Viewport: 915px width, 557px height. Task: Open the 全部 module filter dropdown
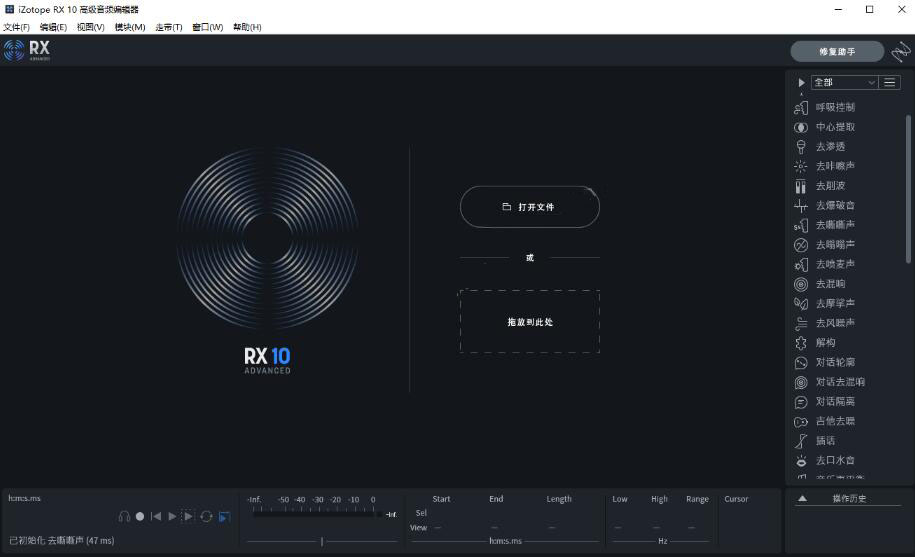click(x=844, y=82)
